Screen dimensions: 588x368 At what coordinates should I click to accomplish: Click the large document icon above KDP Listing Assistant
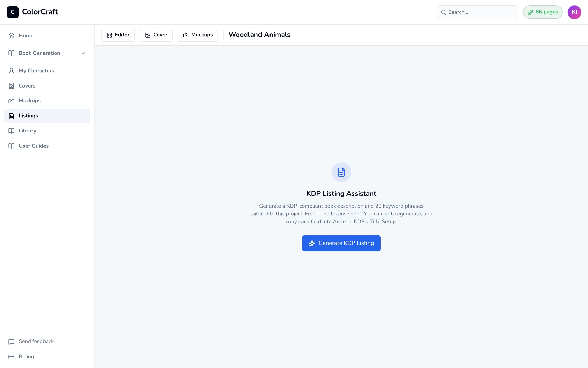pyautogui.click(x=341, y=172)
